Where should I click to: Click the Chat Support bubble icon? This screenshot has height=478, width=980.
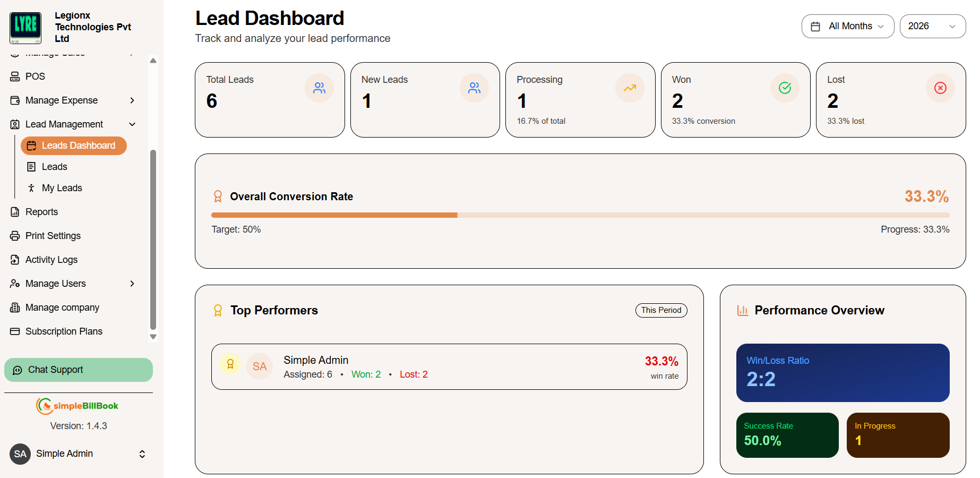click(18, 370)
